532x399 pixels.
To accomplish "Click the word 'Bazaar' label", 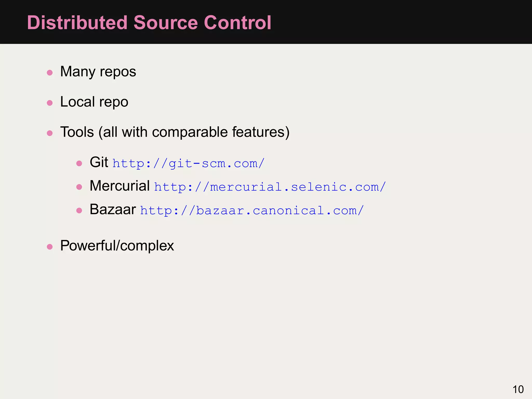I will [x=112, y=209].
